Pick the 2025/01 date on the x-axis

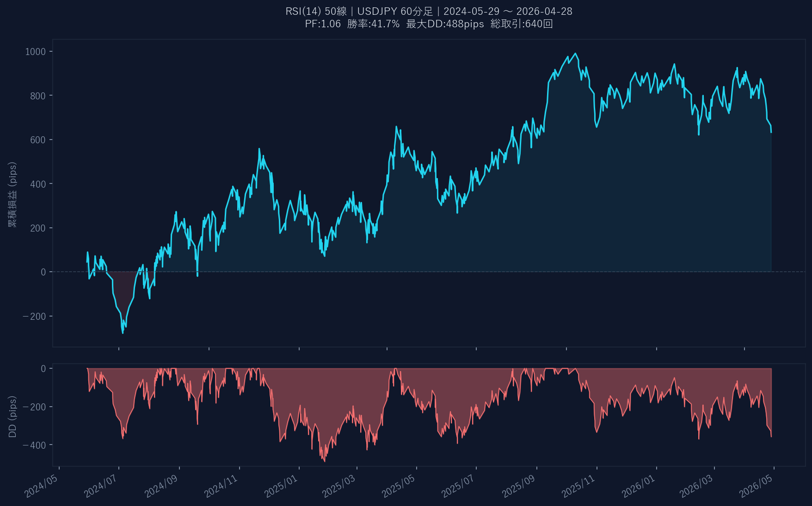[x=281, y=486]
